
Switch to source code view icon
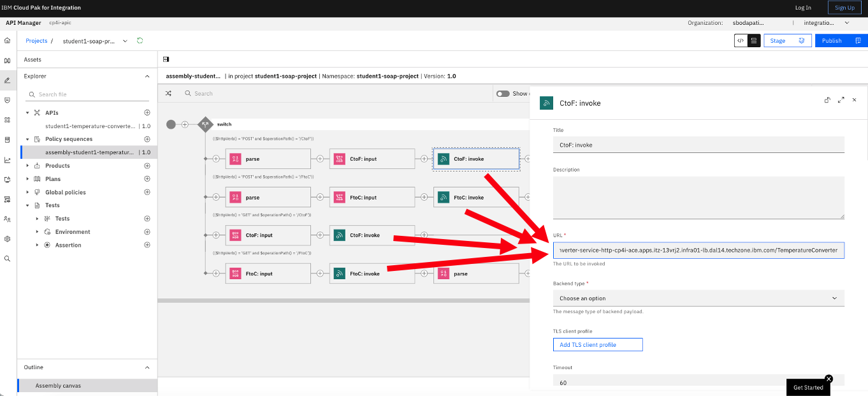(x=741, y=41)
